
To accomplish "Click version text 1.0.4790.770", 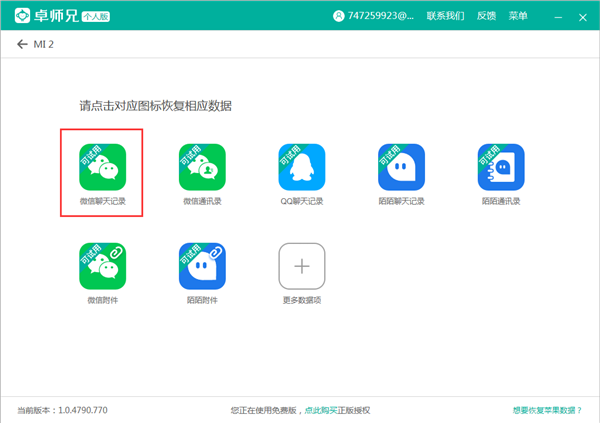I will pyautogui.click(x=83, y=410).
